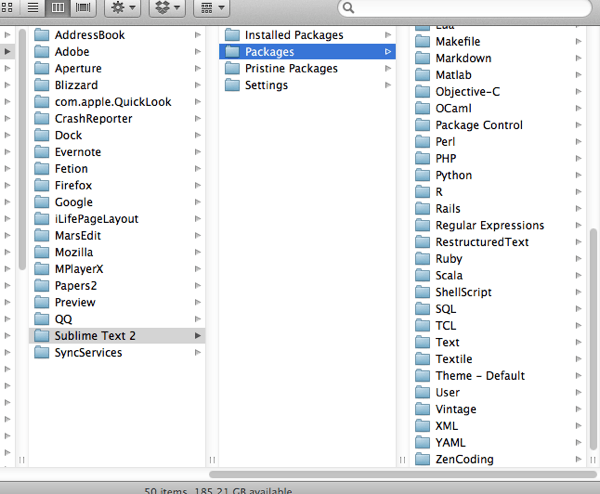Screen dimensions: 600x494
Task: Click the column resize handle after Packages column
Action: pos(402,460)
